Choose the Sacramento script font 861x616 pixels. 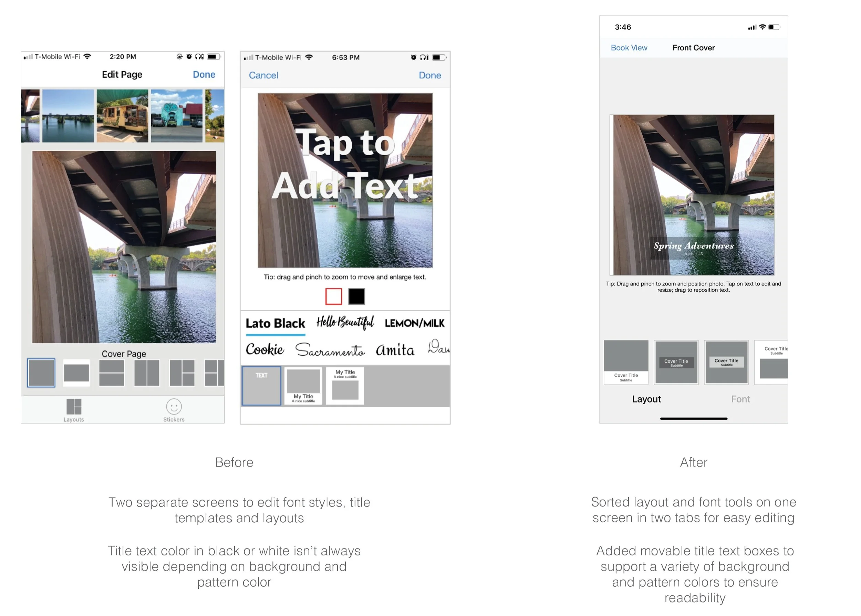pos(330,350)
